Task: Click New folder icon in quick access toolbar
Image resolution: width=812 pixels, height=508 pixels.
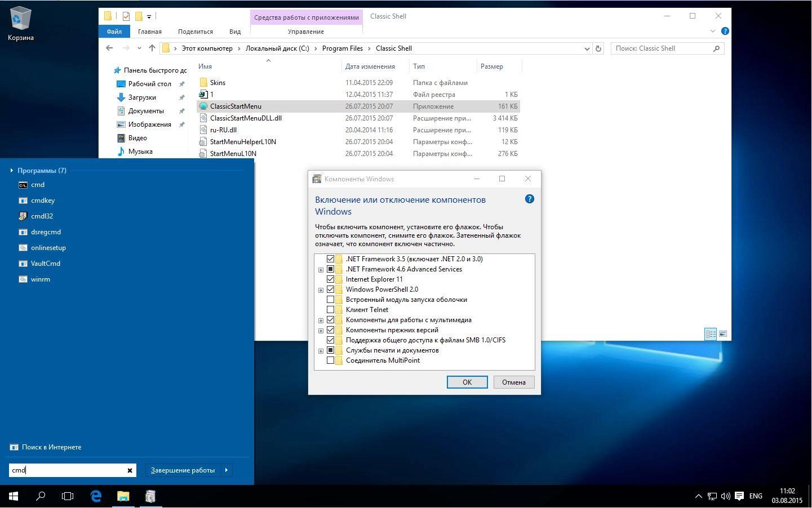Action: (139, 16)
